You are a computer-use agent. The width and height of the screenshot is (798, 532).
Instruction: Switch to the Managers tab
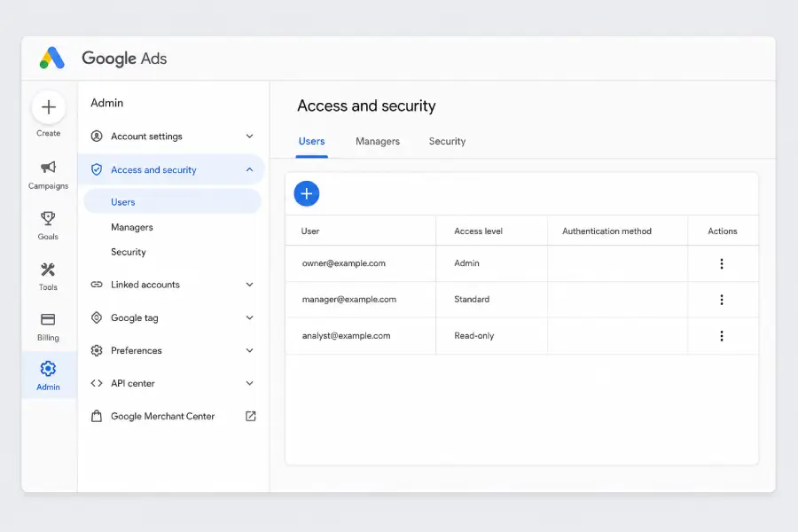(378, 142)
